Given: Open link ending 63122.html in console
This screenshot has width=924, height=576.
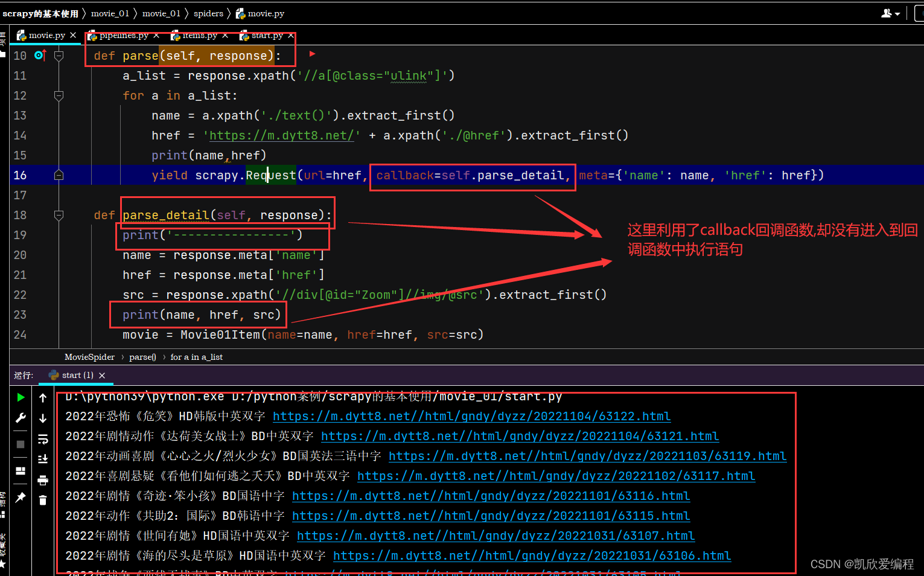Looking at the screenshot, I should [x=471, y=416].
